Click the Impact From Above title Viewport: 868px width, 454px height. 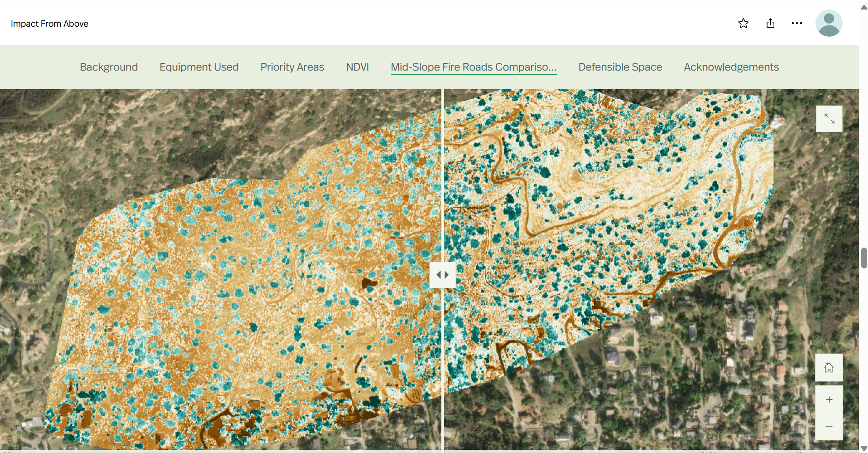click(x=49, y=24)
